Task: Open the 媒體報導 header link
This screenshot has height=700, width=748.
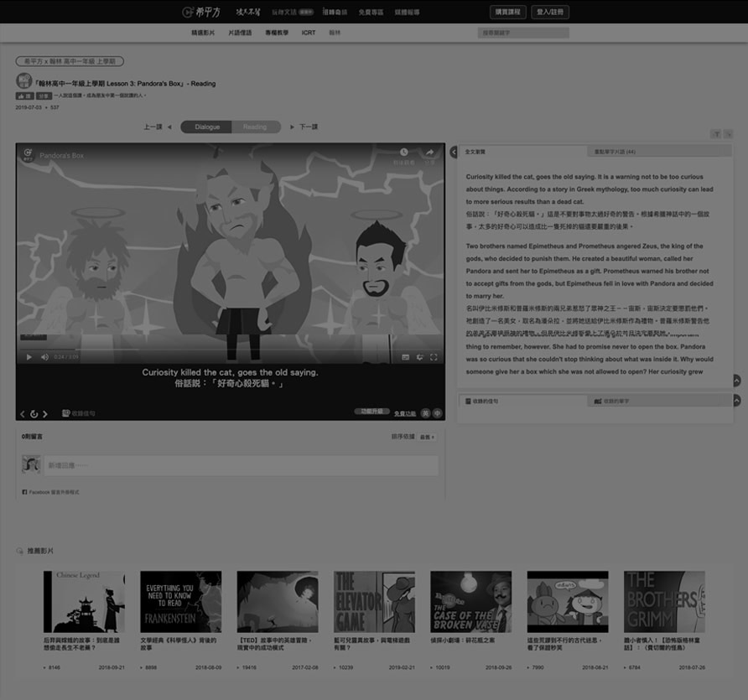Action: (x=407, y=13)
